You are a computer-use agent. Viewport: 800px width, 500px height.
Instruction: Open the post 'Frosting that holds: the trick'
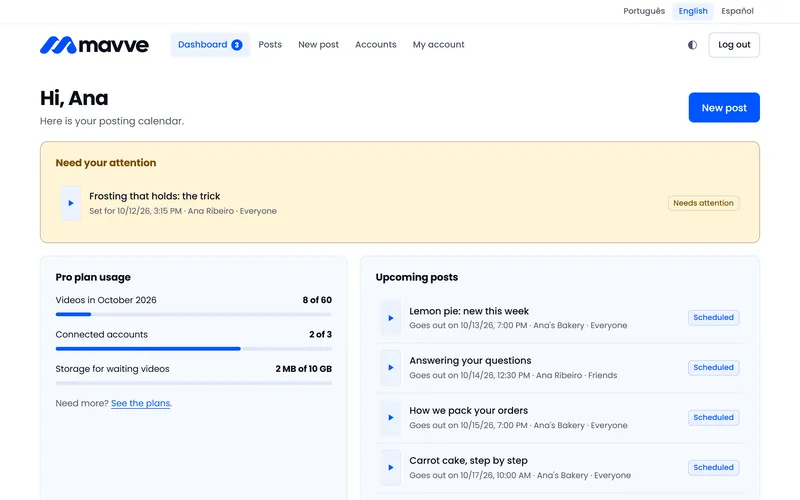tap(155, 196)
